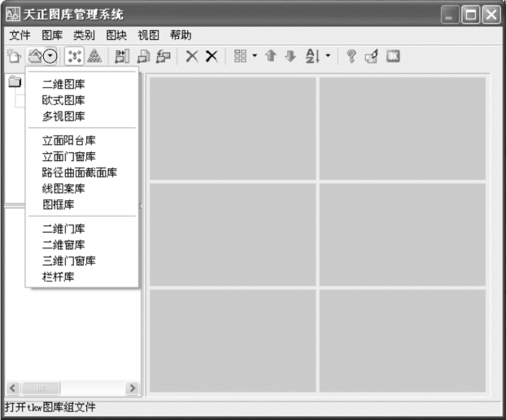Open the 视图 menu
The height and width of the screenshot is (420, 506).
148,35
